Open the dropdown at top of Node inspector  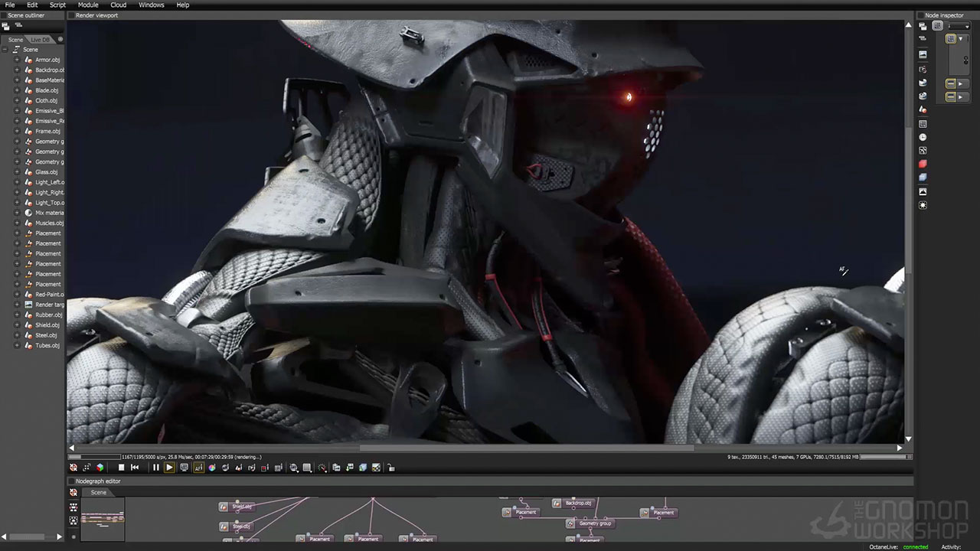point(959,27)
